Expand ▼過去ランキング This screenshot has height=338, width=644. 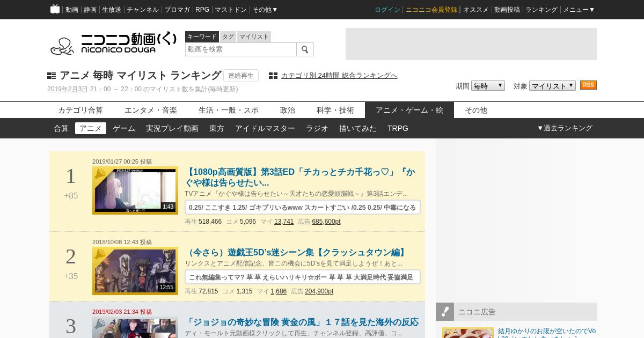[x=565, y=128]
